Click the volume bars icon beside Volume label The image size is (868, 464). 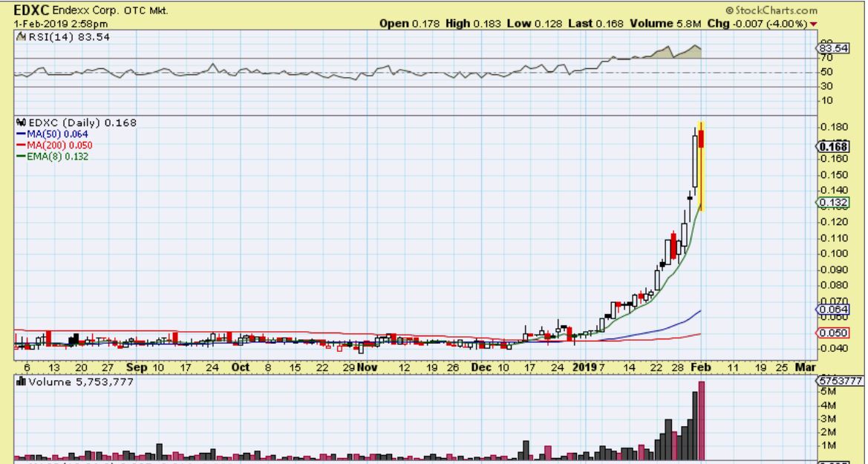tap(22, 382)
